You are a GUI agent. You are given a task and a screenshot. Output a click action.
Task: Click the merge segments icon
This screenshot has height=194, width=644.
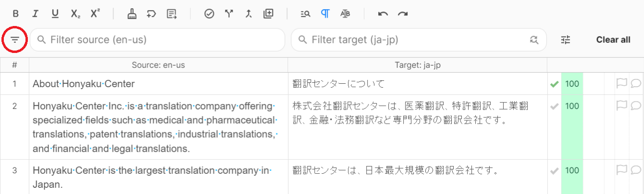point(248,14)
